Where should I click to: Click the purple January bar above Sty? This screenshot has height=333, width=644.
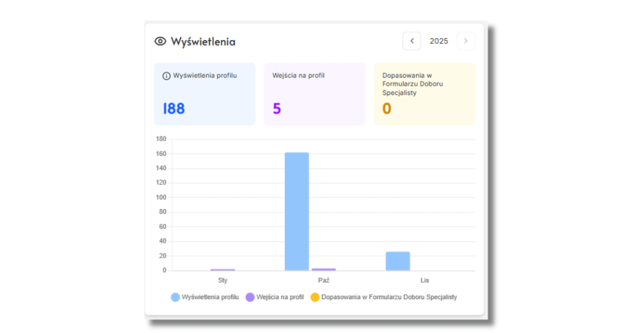click(223, 270)
